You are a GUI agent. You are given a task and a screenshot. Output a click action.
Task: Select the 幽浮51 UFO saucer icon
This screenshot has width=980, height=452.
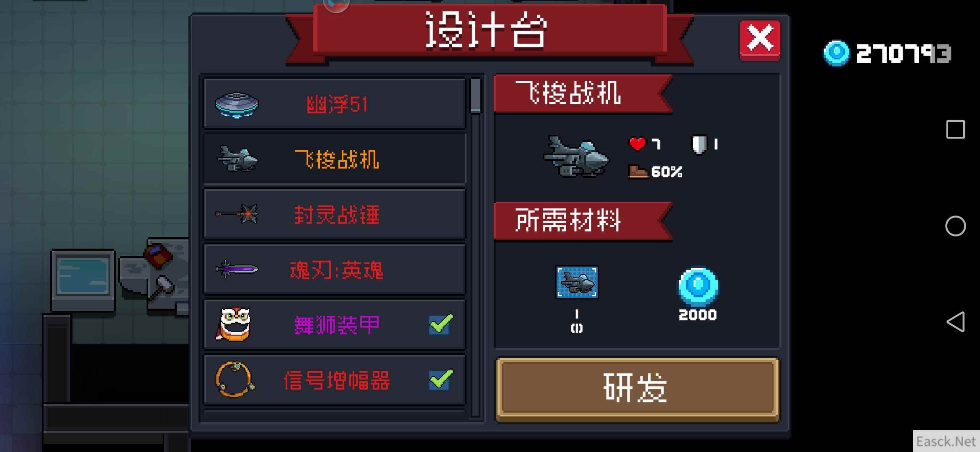point(237,105)
